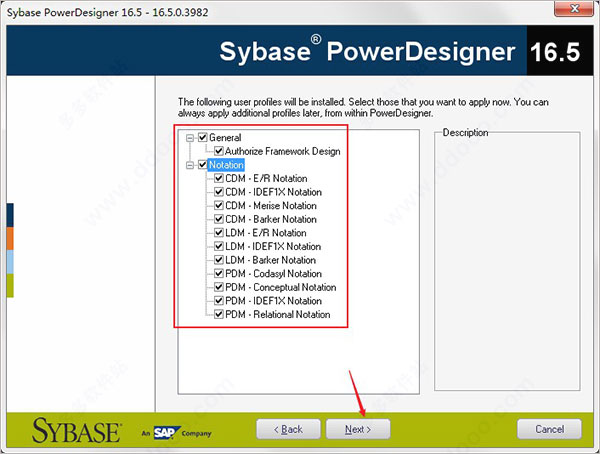Image resolution: width=600 pixels, height=454 pixels.
Task: Uncheck CDM - E/R Notation checkbox
Action: pyautogui.click(x=218, y=178)
